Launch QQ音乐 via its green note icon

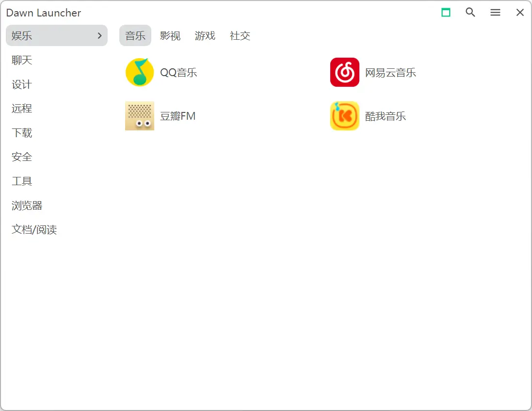140,72
